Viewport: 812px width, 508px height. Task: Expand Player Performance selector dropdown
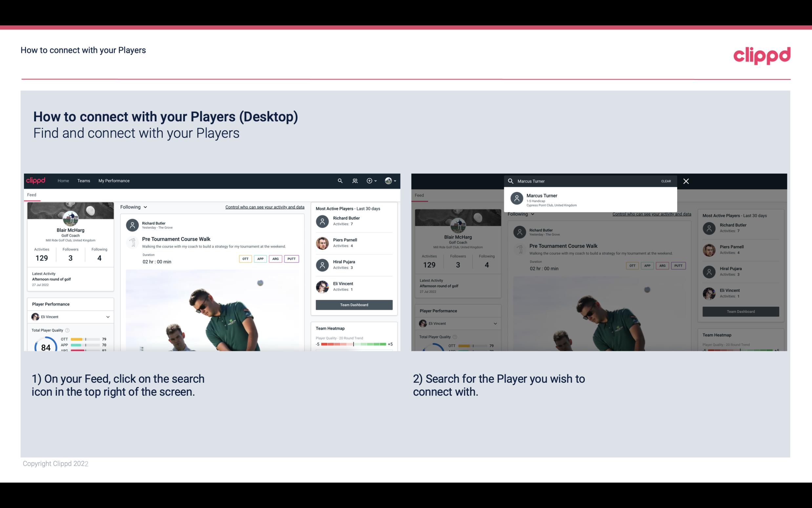(x=108, y=317)
